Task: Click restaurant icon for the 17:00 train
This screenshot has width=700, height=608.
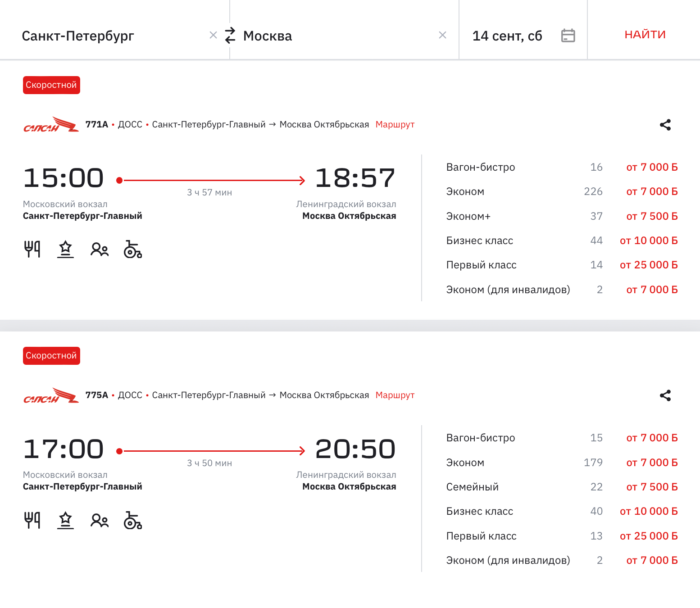Action: point(32,520)
